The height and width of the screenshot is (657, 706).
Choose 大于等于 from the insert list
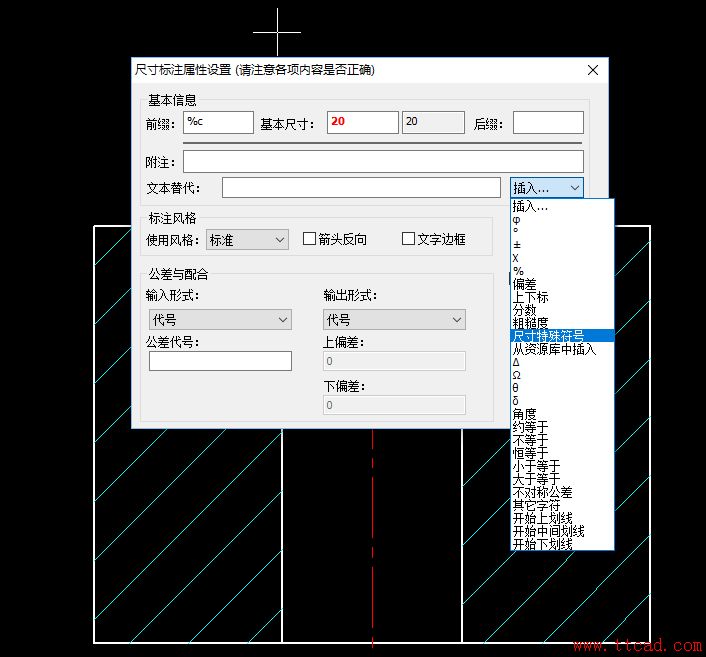click(x=562, y=479)
